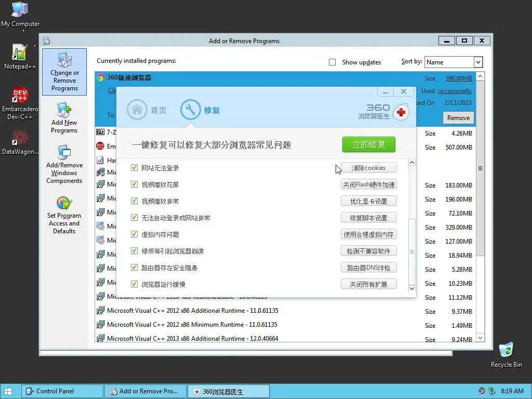Open Embarcadero Dev-C++ desktop shortcut
This screenshot has width=532, height=399.
pos(20,103)
